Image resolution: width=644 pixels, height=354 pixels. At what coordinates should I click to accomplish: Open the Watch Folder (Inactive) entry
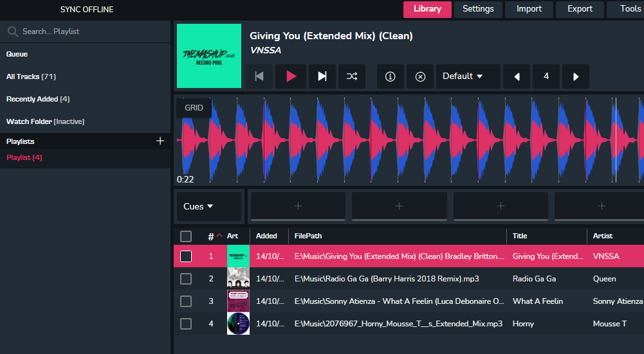[45, 122]
